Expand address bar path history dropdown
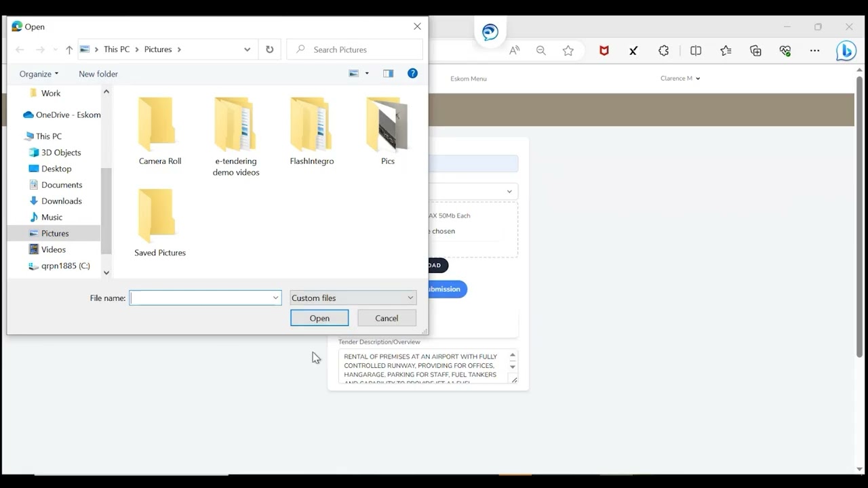Screen dimensions: 868x488 247,49
